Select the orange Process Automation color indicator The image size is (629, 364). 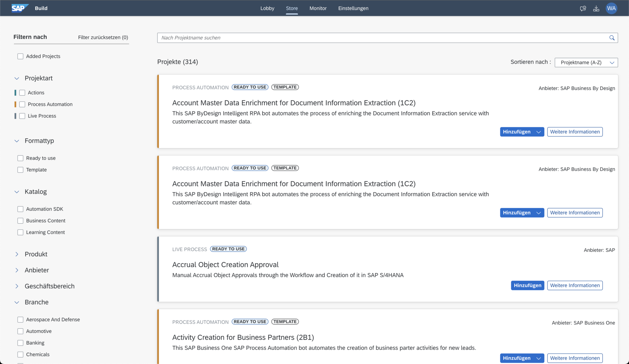[x=15, y=104]
